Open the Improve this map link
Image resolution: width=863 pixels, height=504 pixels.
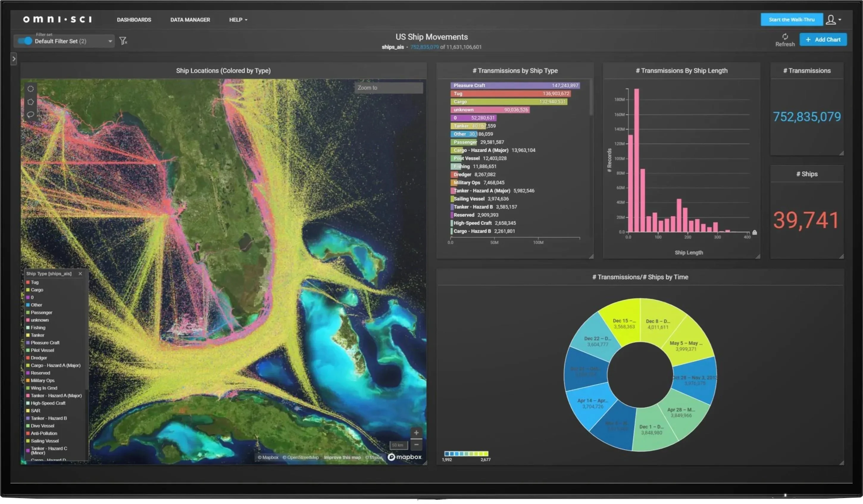[342, 458]
